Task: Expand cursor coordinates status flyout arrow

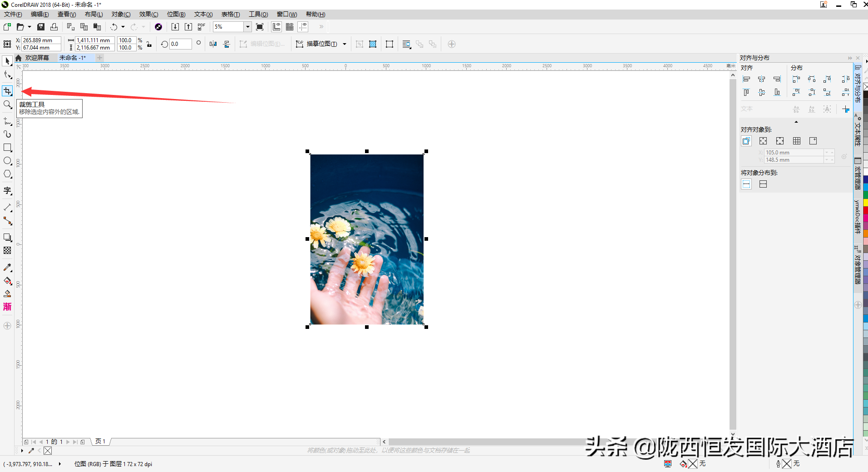Action: 59,464
